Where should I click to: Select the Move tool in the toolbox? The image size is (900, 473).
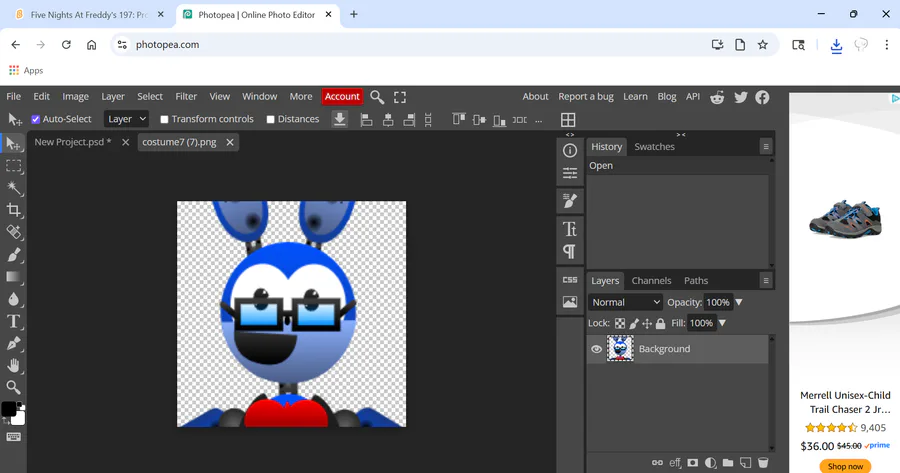pyautogui.click(x=13, y=144)
